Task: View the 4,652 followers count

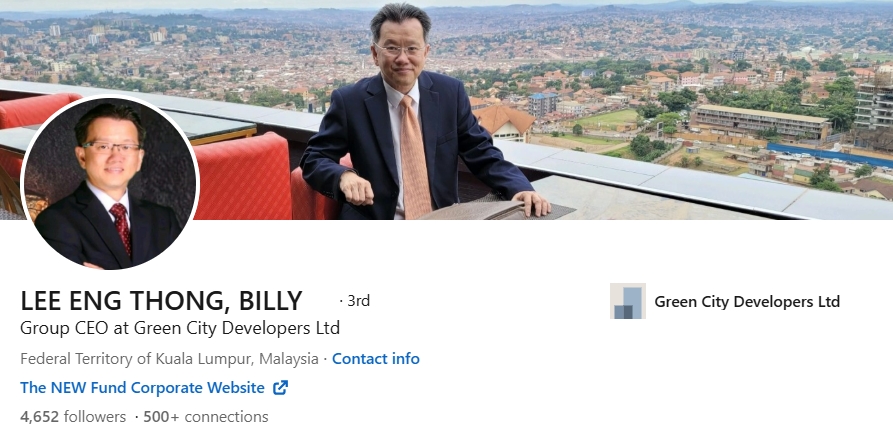Action: [73, 417]
